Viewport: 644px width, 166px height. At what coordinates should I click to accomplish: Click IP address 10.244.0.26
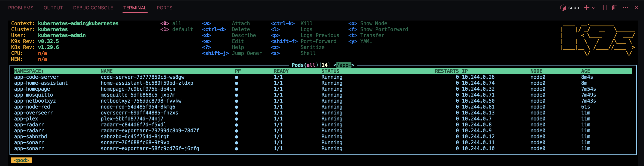click(x=478, y=77)
